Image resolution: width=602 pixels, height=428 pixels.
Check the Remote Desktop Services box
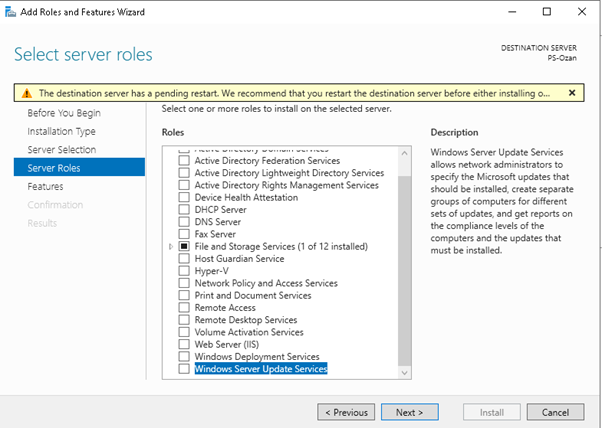(x=183, y=320)
